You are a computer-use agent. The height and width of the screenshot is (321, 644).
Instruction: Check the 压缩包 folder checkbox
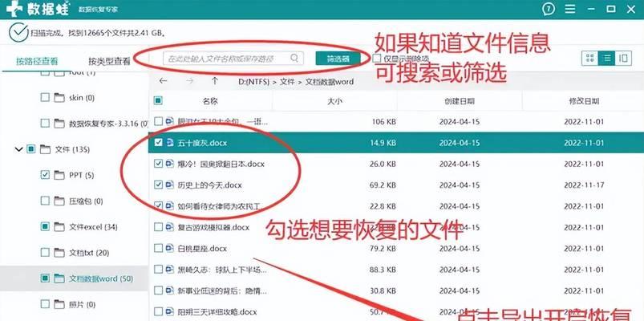45,201
